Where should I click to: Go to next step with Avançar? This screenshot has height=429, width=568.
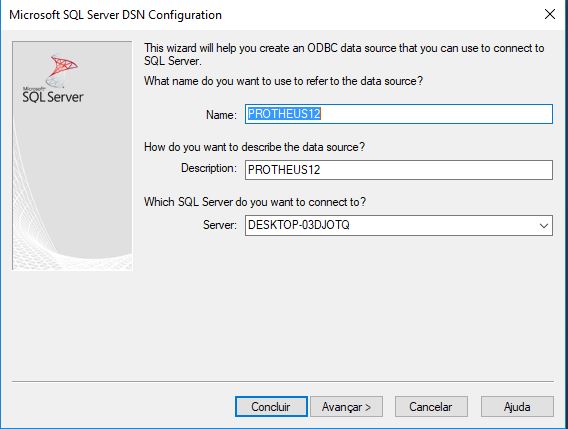point(346,407)
